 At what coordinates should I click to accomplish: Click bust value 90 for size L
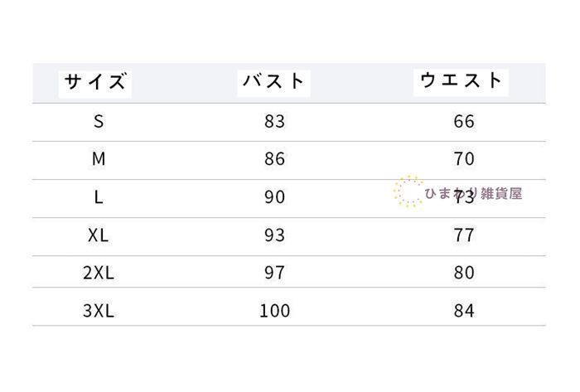coord(274,197)
